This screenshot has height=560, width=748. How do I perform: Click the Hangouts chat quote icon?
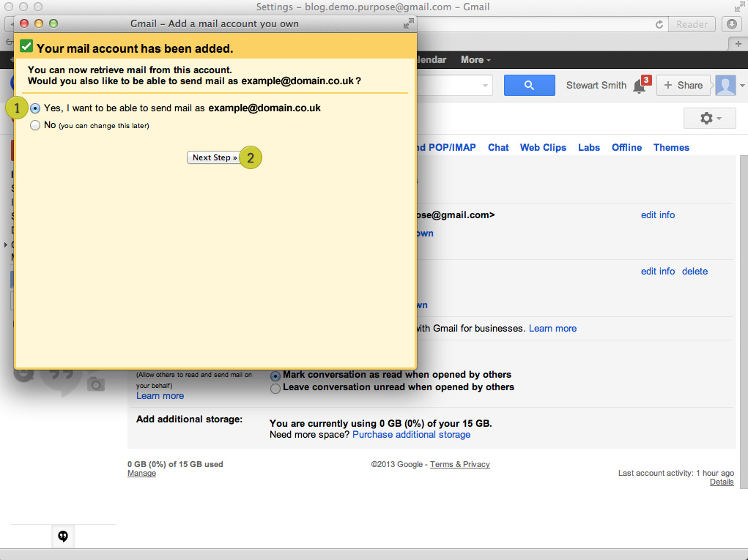[63, 537]
